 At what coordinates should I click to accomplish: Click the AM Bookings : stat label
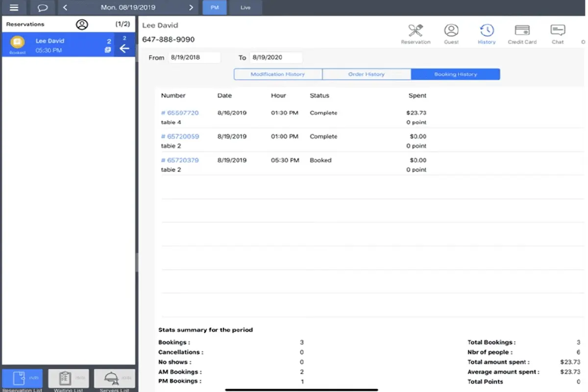click(180, 372)
